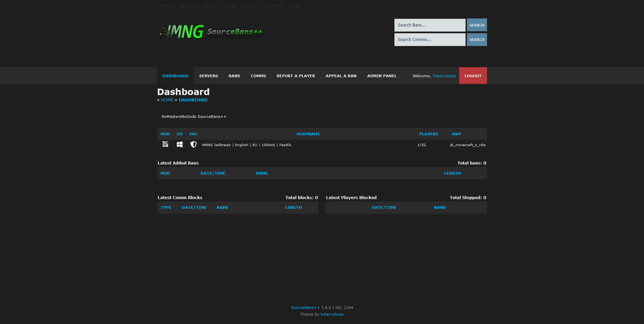Image resolution: width=644 pixels, height=324 pixels.
Task: Click OS column header in server table
Action: click(x=180, y=134)
